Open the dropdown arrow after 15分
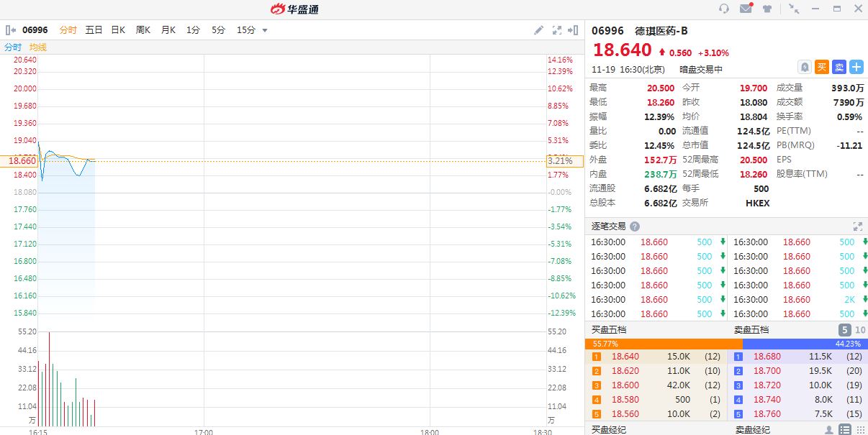Image resolution: width=868 pixels, height=435 pixels. (x=265, y=30)
